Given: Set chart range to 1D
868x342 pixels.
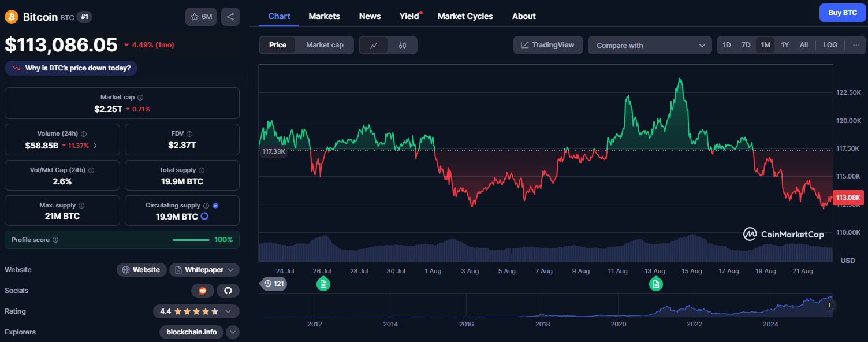Looking at the screenshot, I should tap(727, 45).
